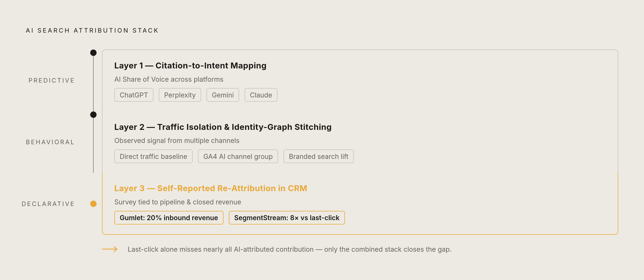Screen dimensions: 644x280
Task: Click the orange Layer 3 — Self-Reported Re-Attribution heading
Action: click(211, 188)
